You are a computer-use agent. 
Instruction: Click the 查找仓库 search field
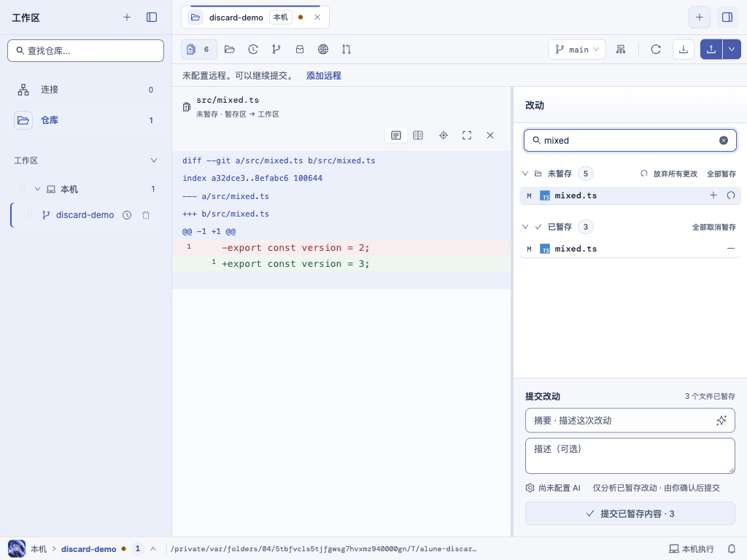(86, 50)
